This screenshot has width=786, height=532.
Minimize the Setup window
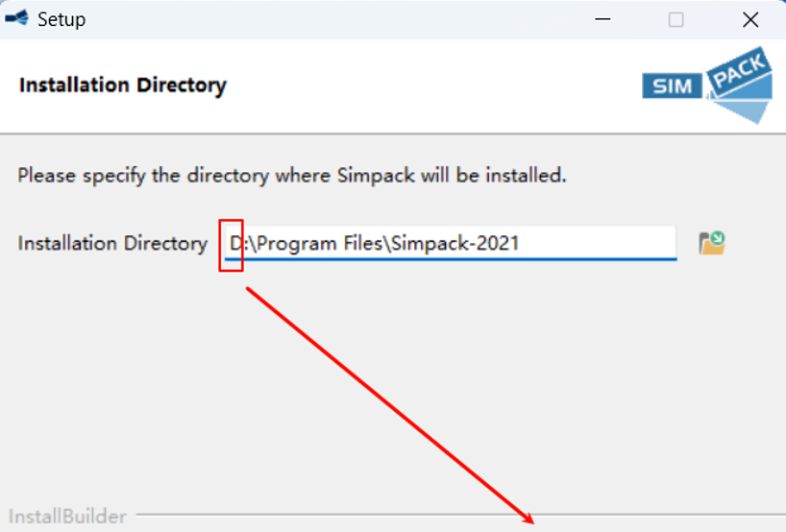[x=602, y=19]
